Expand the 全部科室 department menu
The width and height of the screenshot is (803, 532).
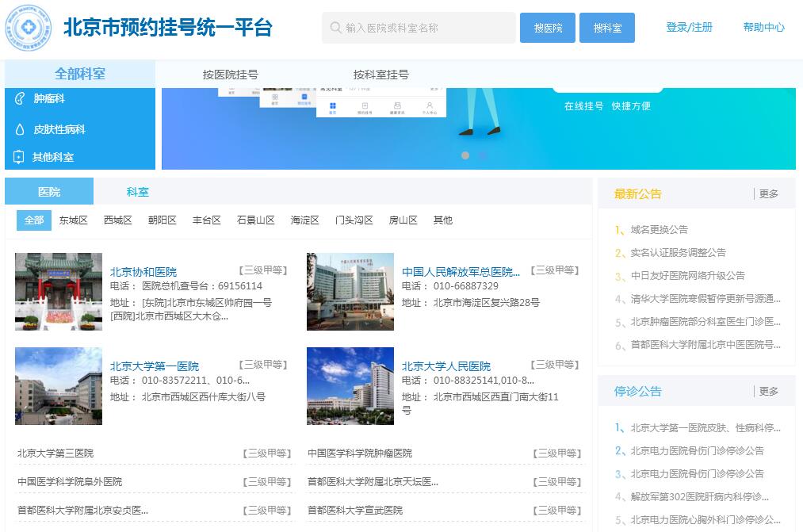(80, 74)
